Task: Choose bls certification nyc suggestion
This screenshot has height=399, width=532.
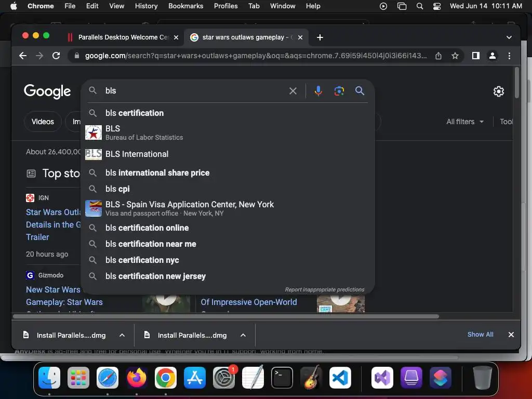Action: (228, 260)
